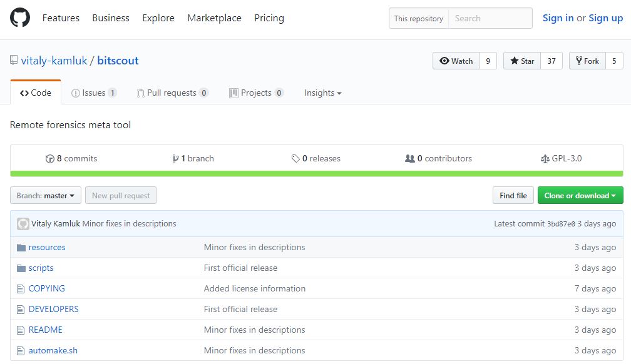View the 8 commits history
Viewport: 631px width, 364px height.
point(71,158)
